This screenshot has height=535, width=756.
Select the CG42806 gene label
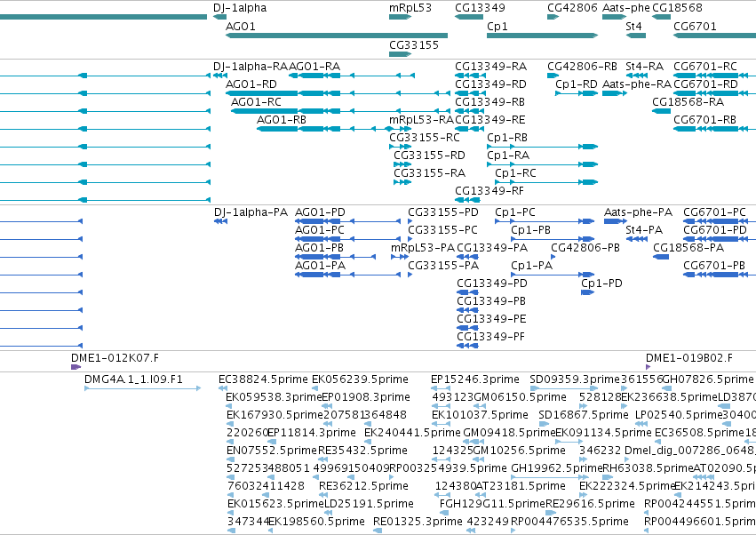point(572,8)
